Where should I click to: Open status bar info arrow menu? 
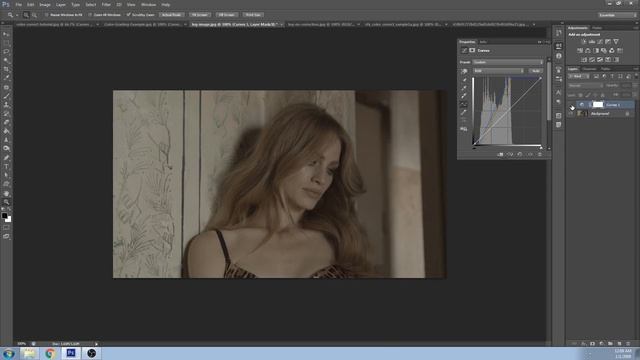[x=96, y=344]
